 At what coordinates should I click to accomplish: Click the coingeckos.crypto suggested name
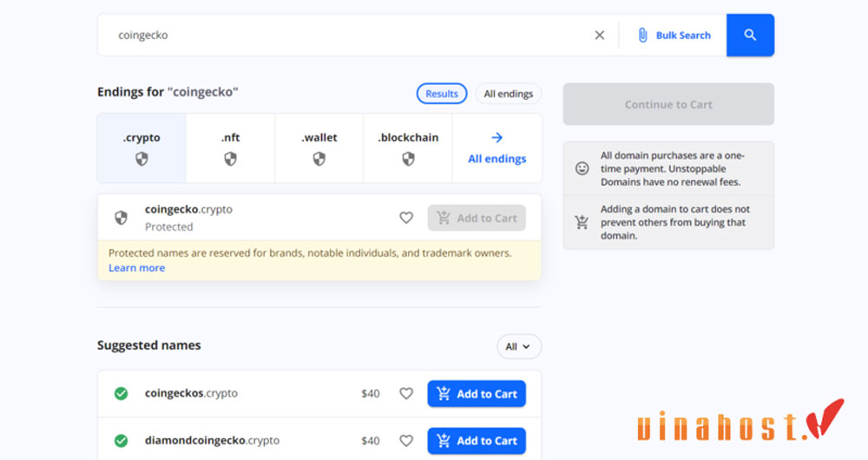pos(191,393)
